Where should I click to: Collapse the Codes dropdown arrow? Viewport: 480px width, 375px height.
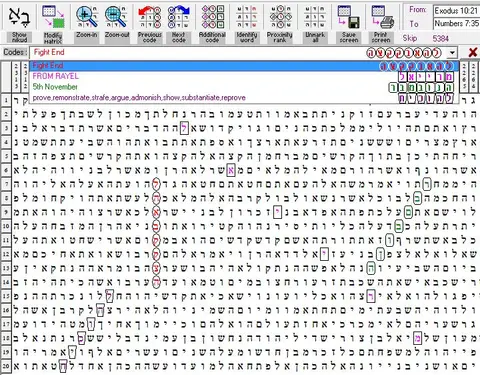[x=452, y=53]
